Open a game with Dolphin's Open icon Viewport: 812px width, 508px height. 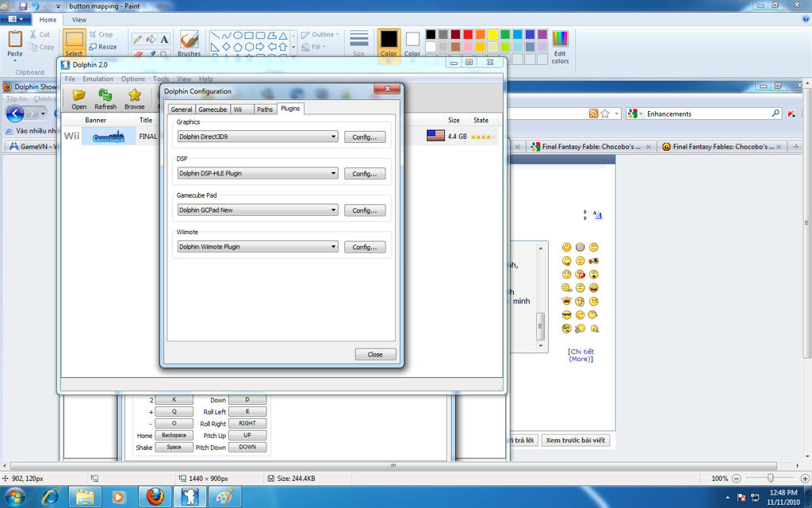coord(79,99)
